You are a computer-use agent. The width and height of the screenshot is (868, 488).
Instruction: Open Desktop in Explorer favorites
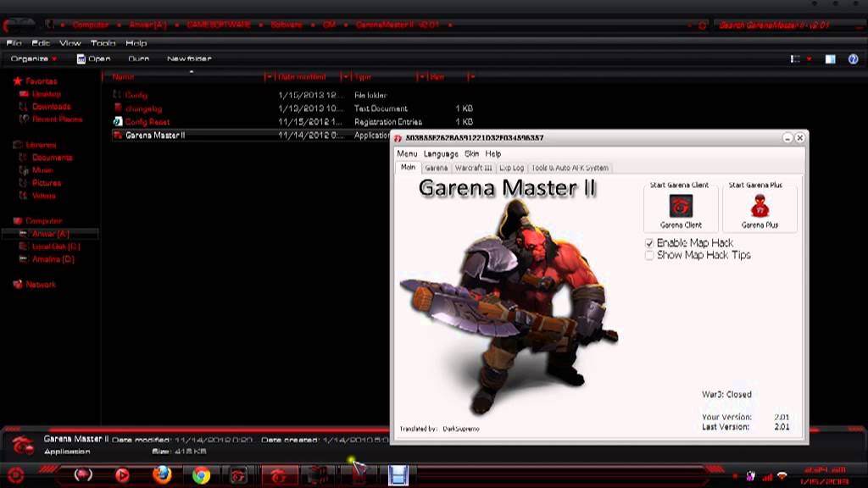point(47,94)
